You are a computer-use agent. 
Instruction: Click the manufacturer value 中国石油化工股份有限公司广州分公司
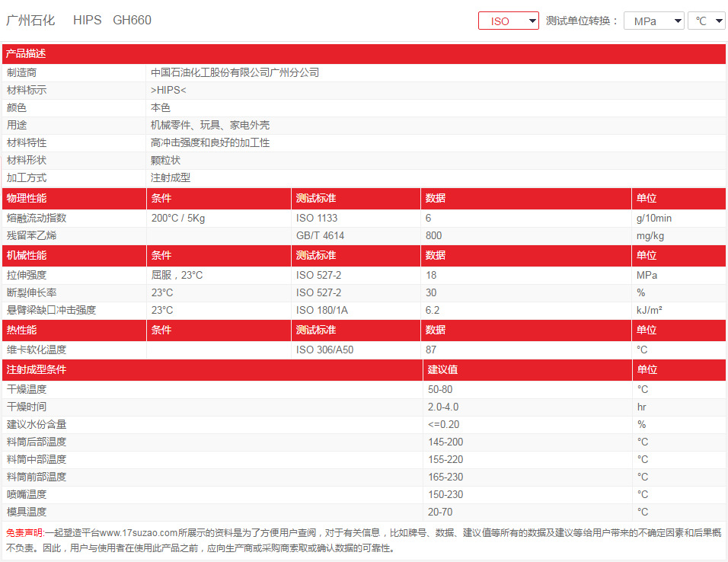click(235, 72)
